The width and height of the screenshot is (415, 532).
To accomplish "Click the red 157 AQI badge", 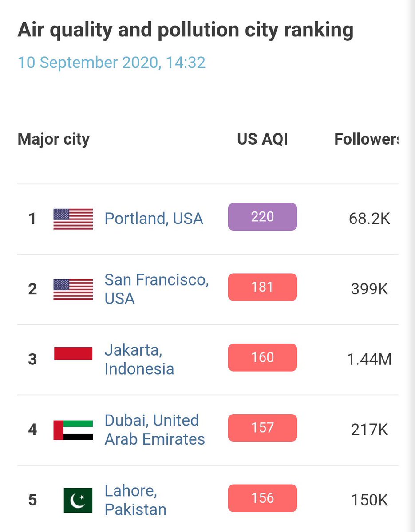I will (262, 428).
